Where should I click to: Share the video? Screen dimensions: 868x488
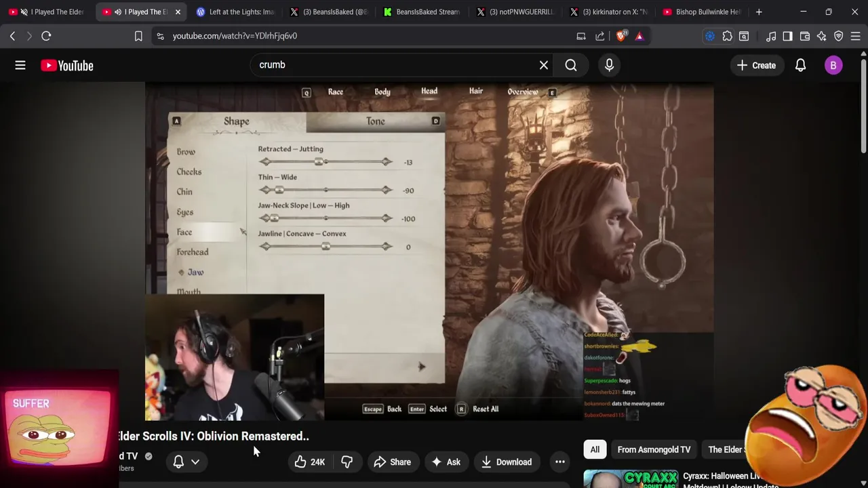coord(393,462)
